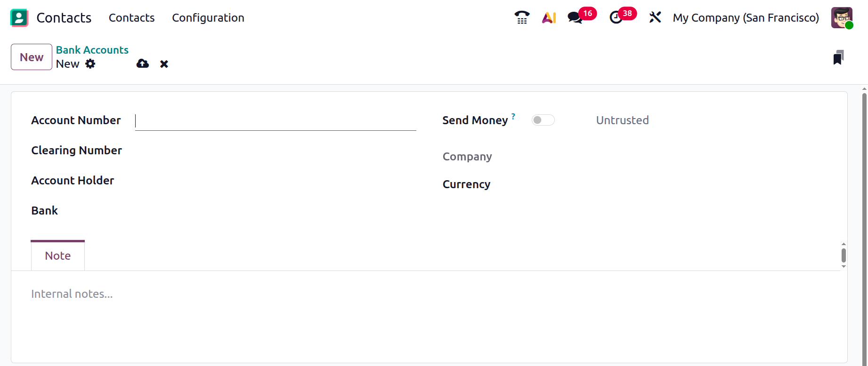Screen dimensions: 868x366
Task: Open the VoIP phone dialer icon
Action: pos(522,18)
